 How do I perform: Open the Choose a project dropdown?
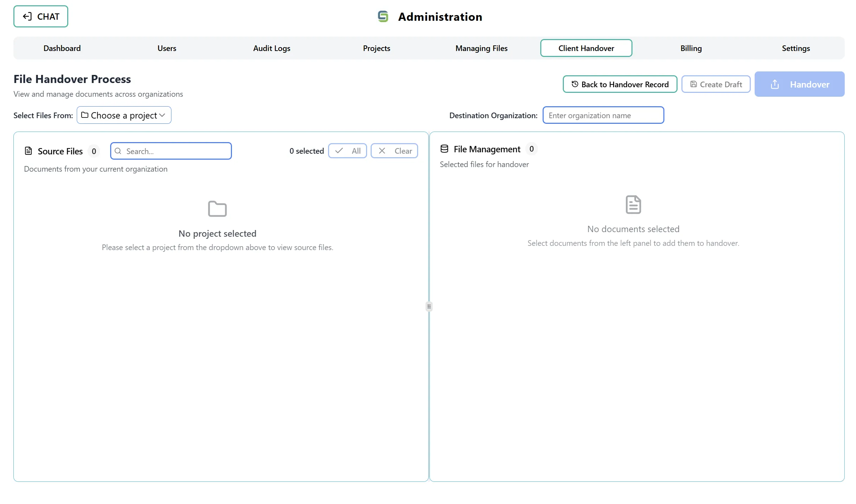[x=124, y=115]
